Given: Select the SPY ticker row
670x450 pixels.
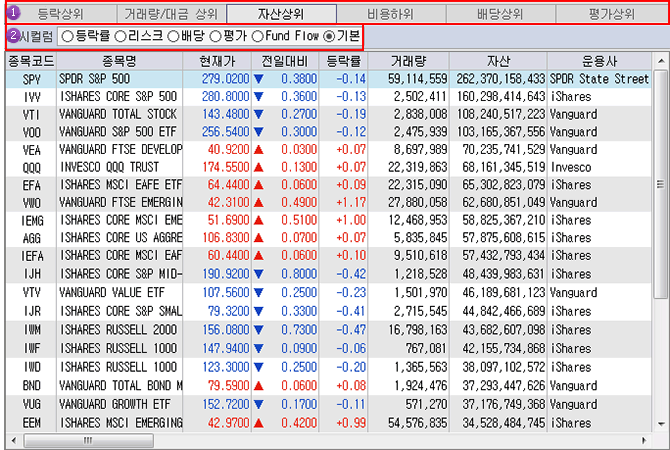Looking at the screenshot, I should pyautogui.click(x=329, y=79).
